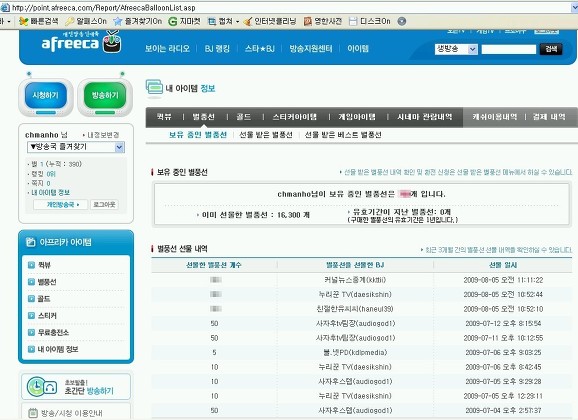Open the 시네마 관람내역 tab
This screenshot has width=578, height=420.
pyautogui.click(x=424, y=117)
